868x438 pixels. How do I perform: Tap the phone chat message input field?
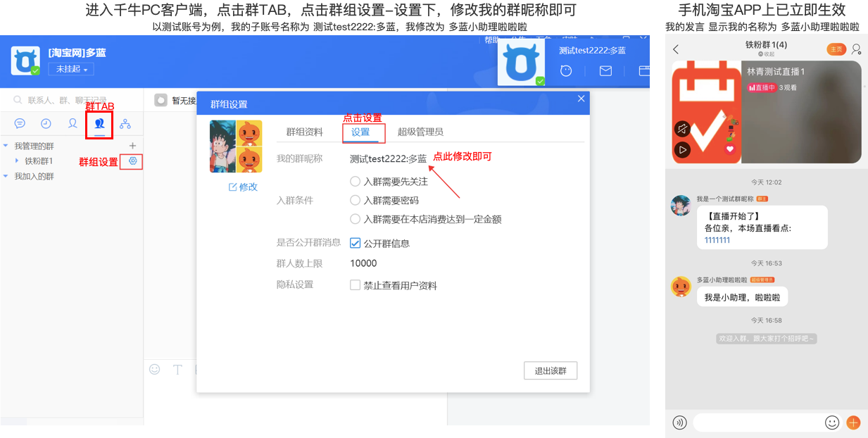click(759, 423)
